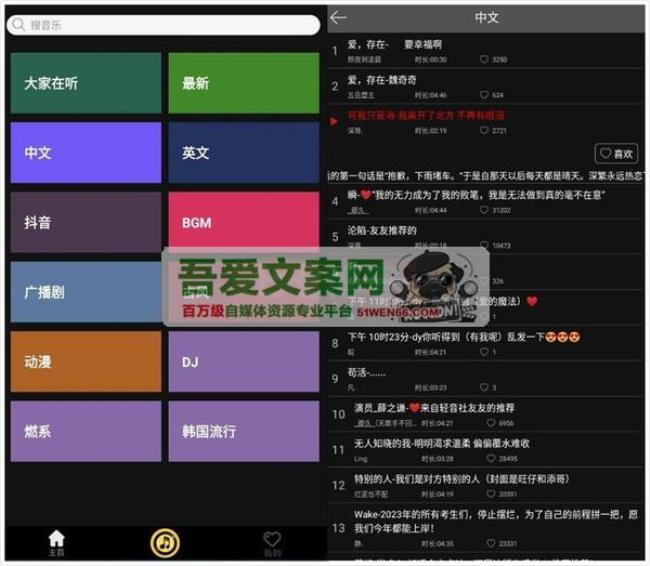Viewport: 650px width, 566px height.
Task: Open the 大家在听 category tile
Action: pyautogui.click(x=86, y=83)
